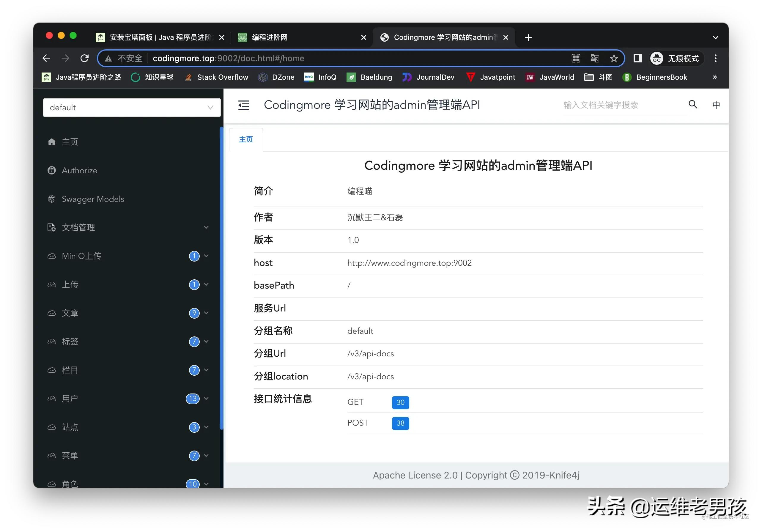Expand the MinIO上传 section chevron
The width and height of the screenshot is (762, 532).
pyautogui.click(x=207, y=256)
